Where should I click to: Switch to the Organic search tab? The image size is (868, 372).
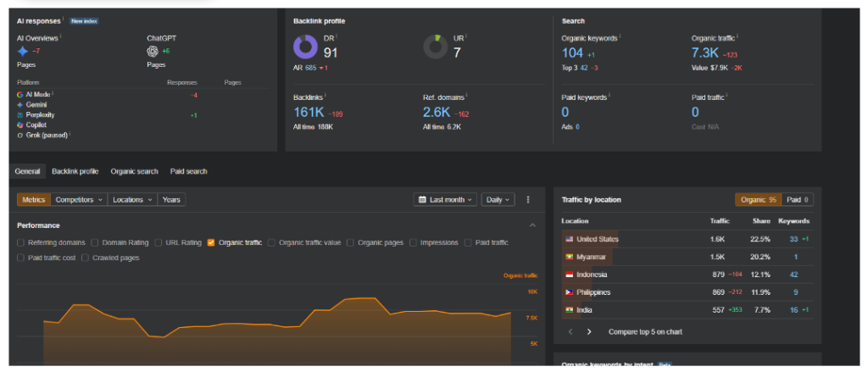[x=135, y=172]
